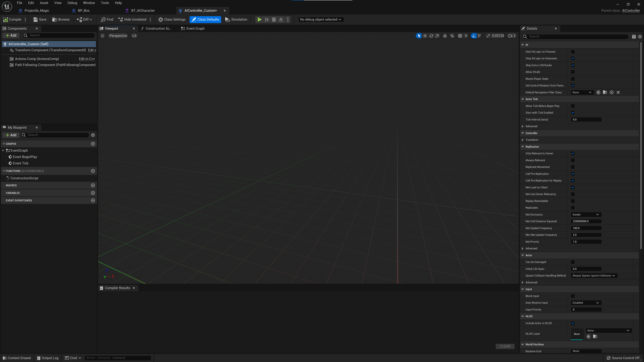Screen dimensions: 644x362
Task: Open Class Settings
Action: click(x=172, y=19)
